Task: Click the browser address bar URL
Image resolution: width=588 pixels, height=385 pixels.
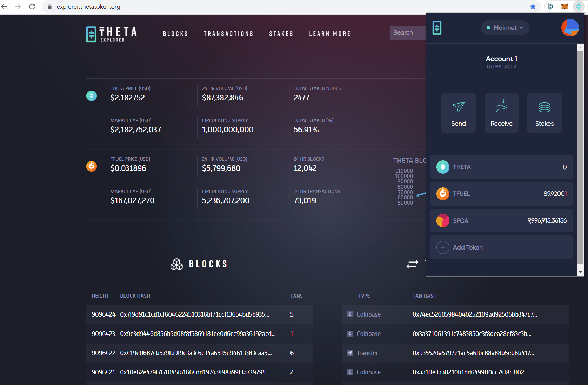Action: (x=88, y=7)
